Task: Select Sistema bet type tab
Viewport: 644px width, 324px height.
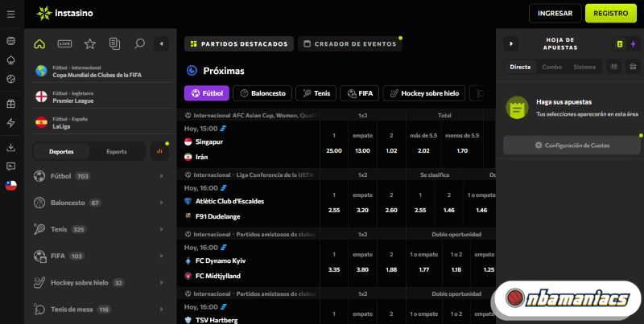Action: tap(584, 67)
